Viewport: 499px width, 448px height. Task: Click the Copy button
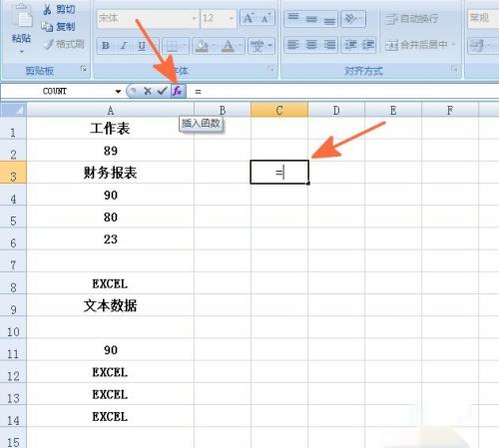pos(59,27)
